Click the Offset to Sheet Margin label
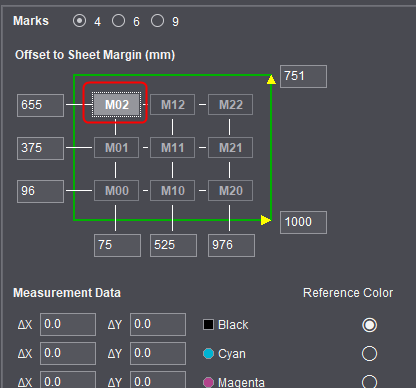 click(95, 55)
